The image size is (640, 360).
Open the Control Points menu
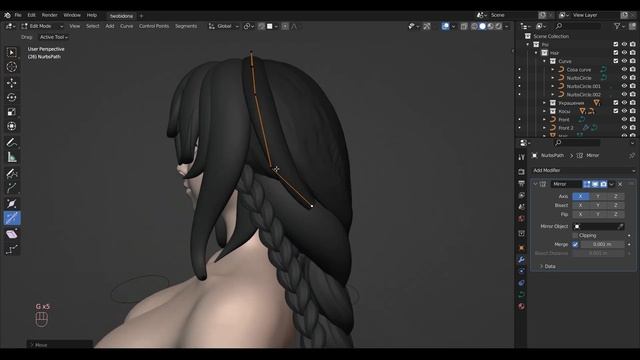coord(154,26)
